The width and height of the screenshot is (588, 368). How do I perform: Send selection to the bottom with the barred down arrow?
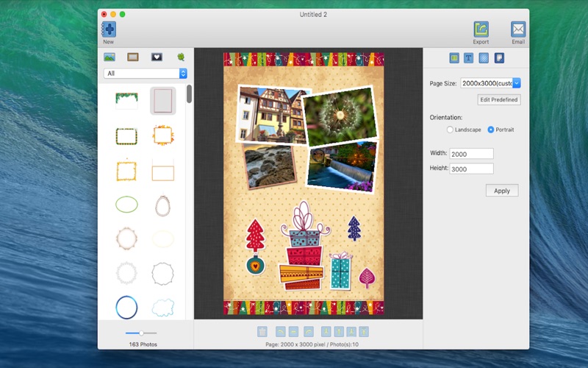point(351,332)
